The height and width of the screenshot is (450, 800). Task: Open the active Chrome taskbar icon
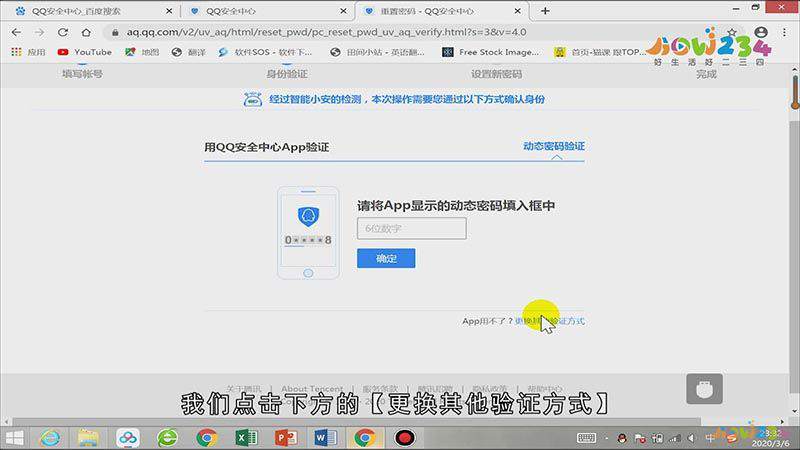(364, 438)
